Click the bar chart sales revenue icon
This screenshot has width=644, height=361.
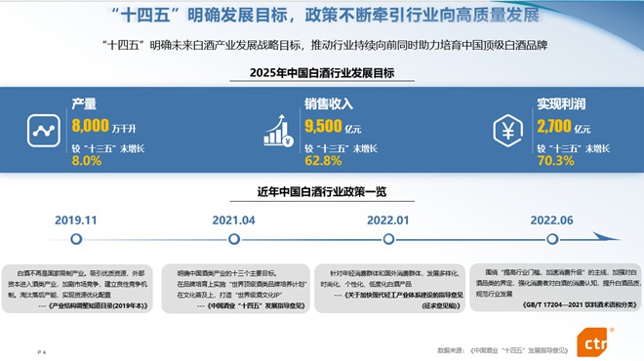click(x=278, y=131)
